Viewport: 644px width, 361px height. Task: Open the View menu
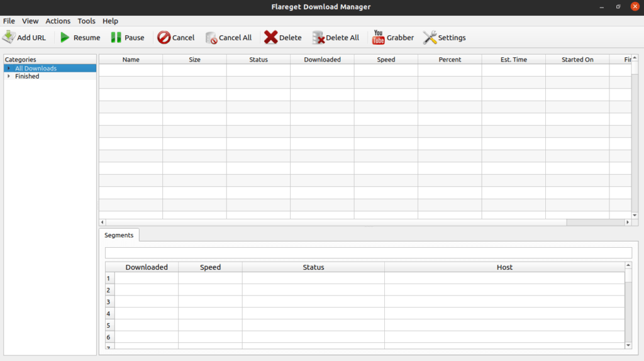(30, 21)
